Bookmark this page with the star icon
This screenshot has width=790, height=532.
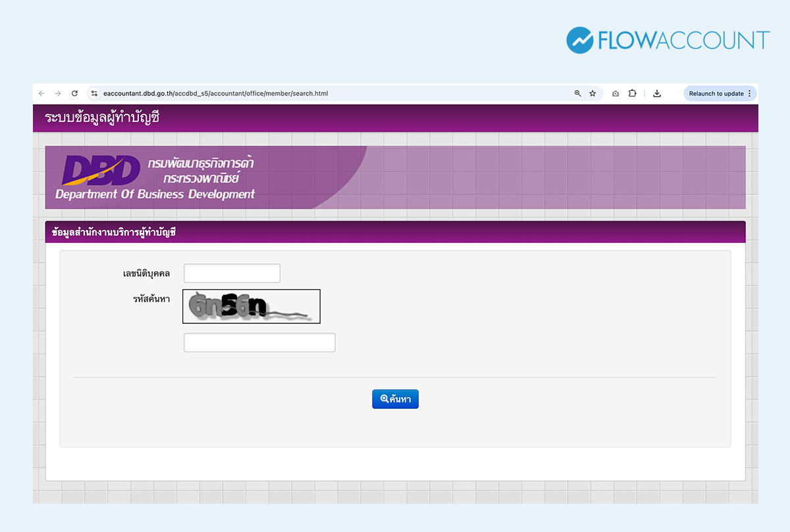[592, 93]
